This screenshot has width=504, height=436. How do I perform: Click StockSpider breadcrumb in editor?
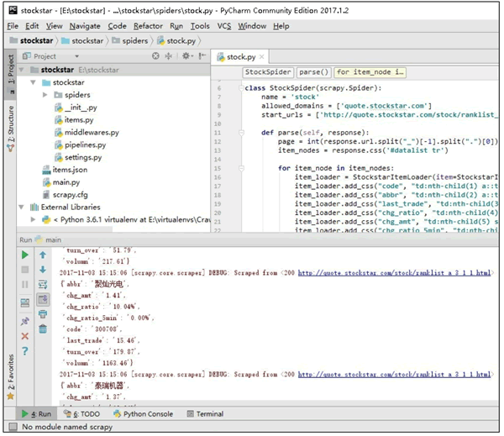point(268,72)
